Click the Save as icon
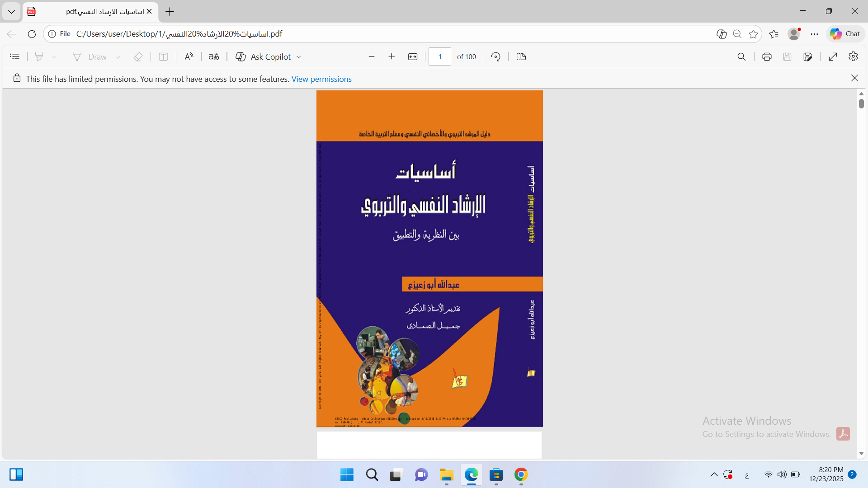 (x=808, y=56)
